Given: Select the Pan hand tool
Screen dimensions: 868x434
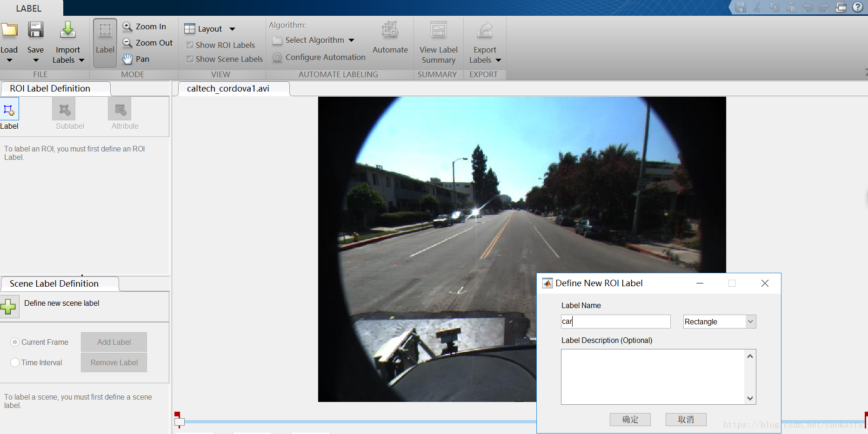Looking at the screenshot, I should pos(136,59).
